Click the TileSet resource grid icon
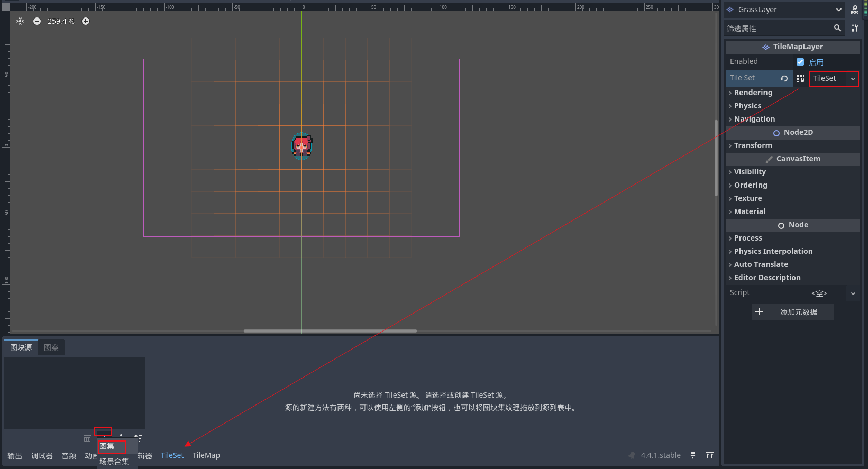The image size is (868, 469). (800, 78)
